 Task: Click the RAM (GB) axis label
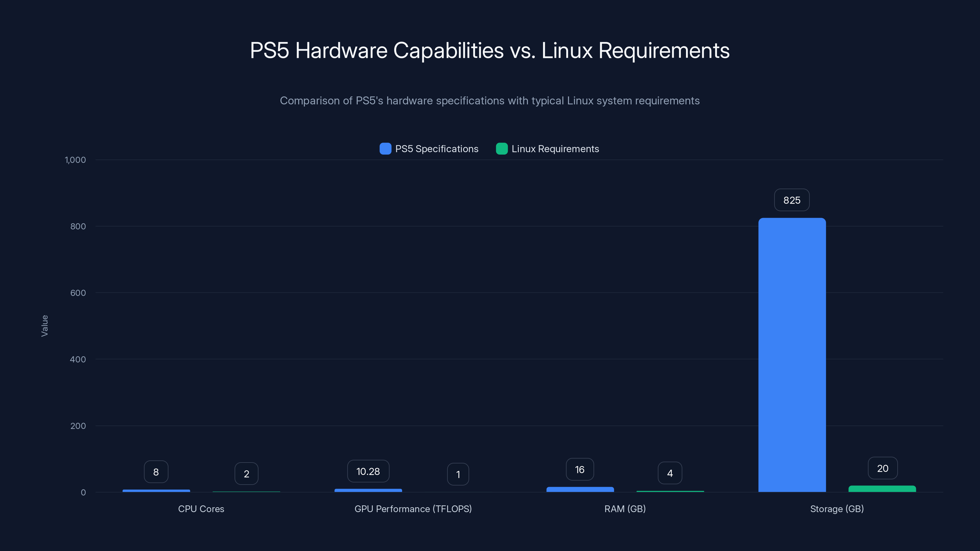(625, 509)
